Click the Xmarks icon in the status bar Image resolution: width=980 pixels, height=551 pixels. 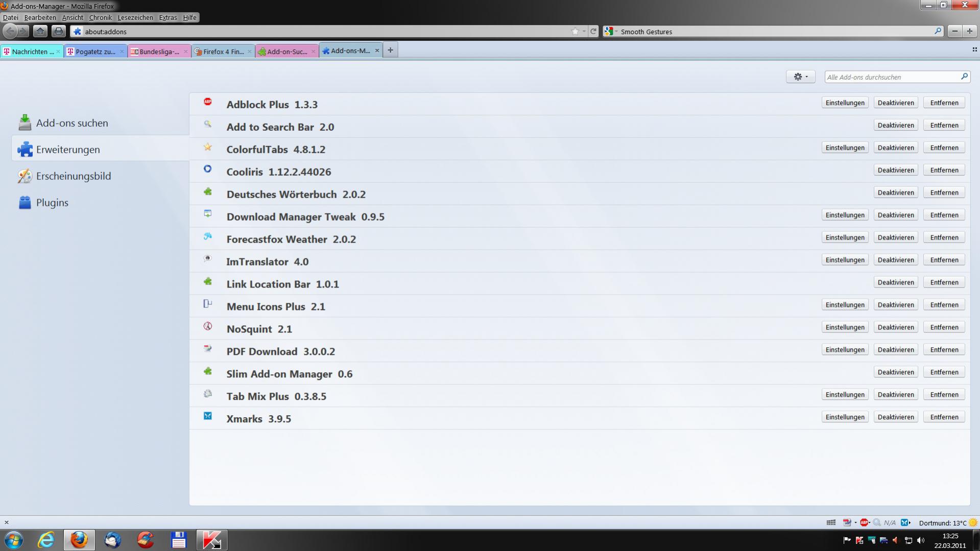click(x=904, y=522)
